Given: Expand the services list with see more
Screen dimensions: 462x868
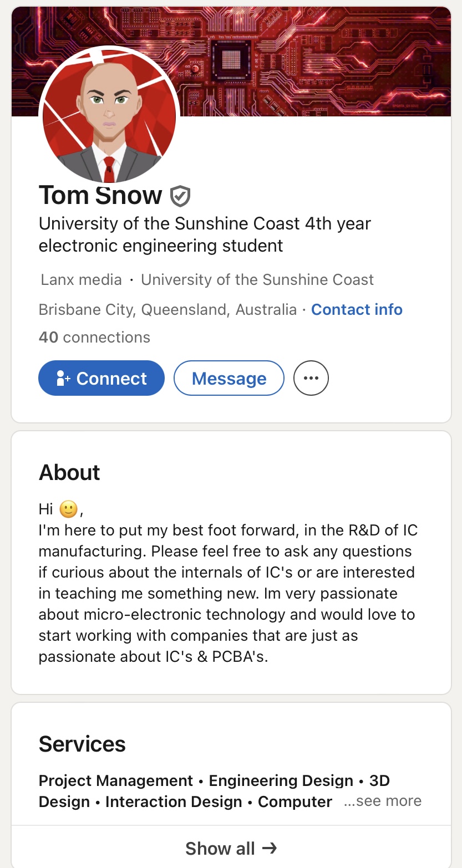Looking at the screenshot, I should [383, 801].
